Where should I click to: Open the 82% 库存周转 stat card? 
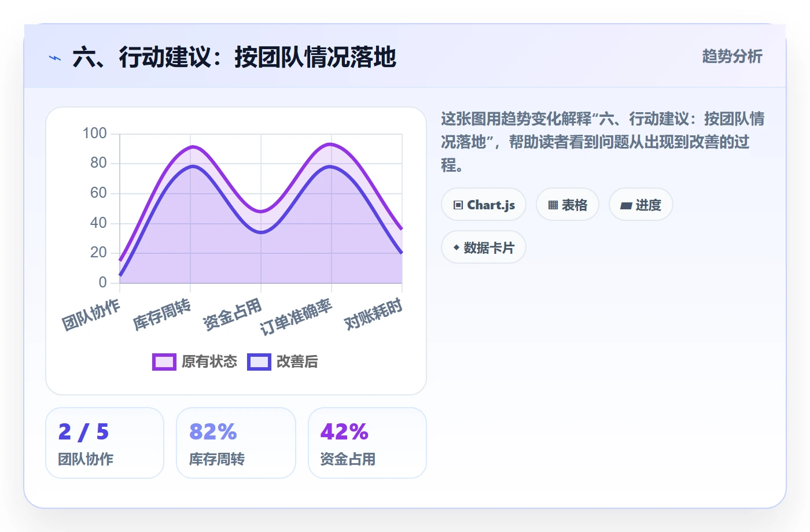coord(236,443)
